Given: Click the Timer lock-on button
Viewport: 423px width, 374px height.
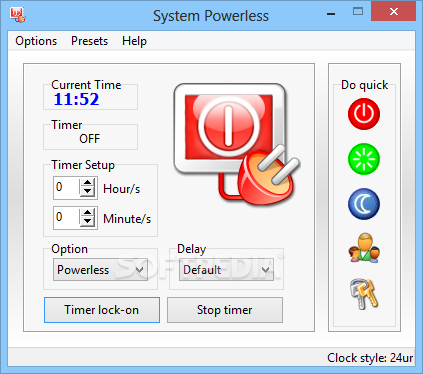Looking at the screenshot, I should pyautogui.click(x=102, y=310).
